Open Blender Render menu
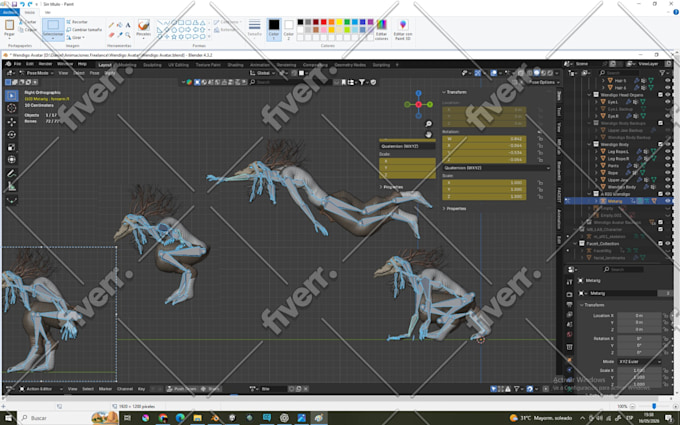680x425 pixels. coord(46,64)
